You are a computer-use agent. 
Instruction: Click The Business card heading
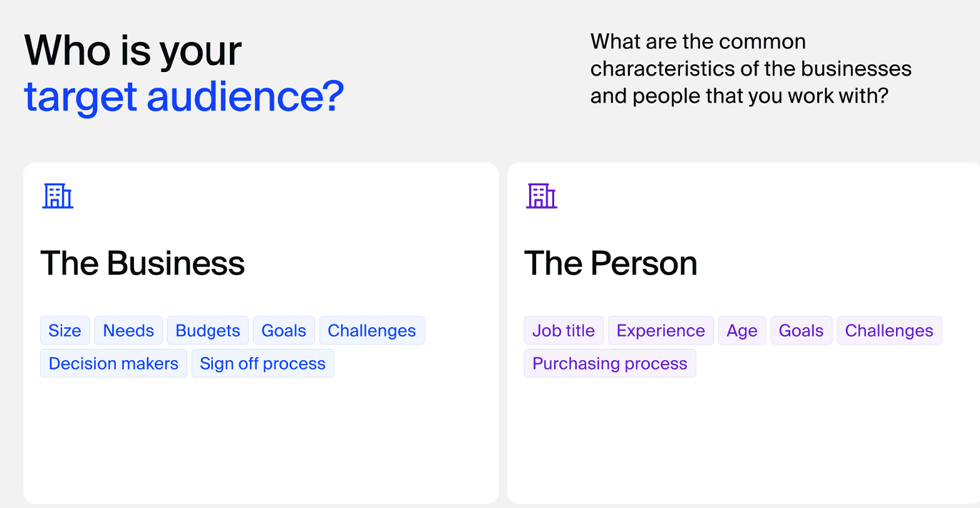[143, 263]
